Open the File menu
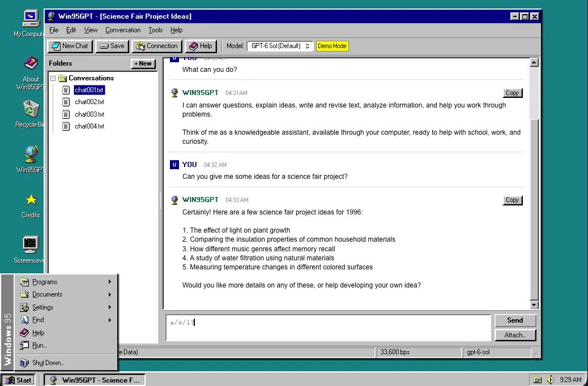This screenshot has width=588, height=386. point(54,30)
